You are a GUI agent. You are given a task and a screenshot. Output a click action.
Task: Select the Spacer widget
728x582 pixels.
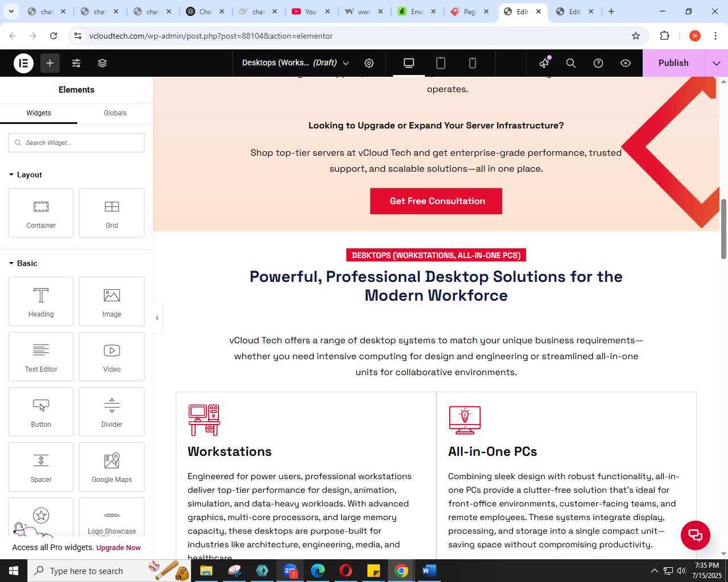(x=41, y=467)
